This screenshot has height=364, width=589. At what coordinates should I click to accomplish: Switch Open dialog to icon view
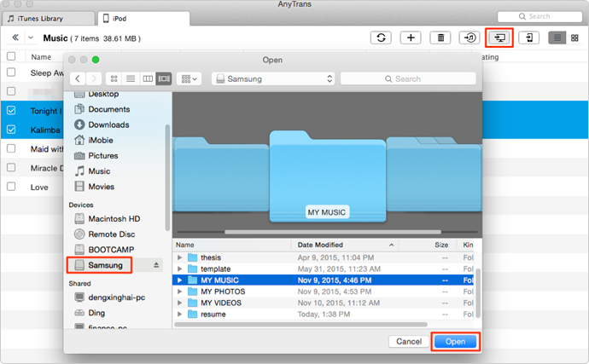pyautogui.click(x=114, y=78)
